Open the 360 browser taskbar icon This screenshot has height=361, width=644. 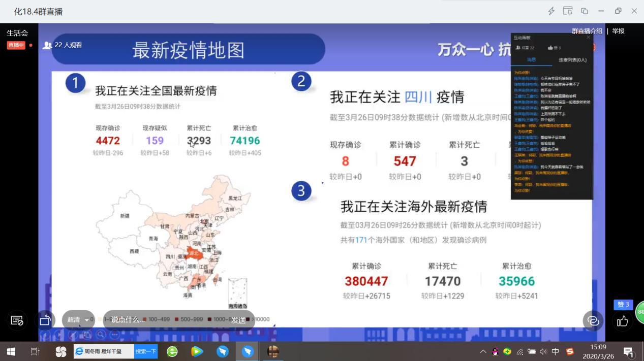172,351
